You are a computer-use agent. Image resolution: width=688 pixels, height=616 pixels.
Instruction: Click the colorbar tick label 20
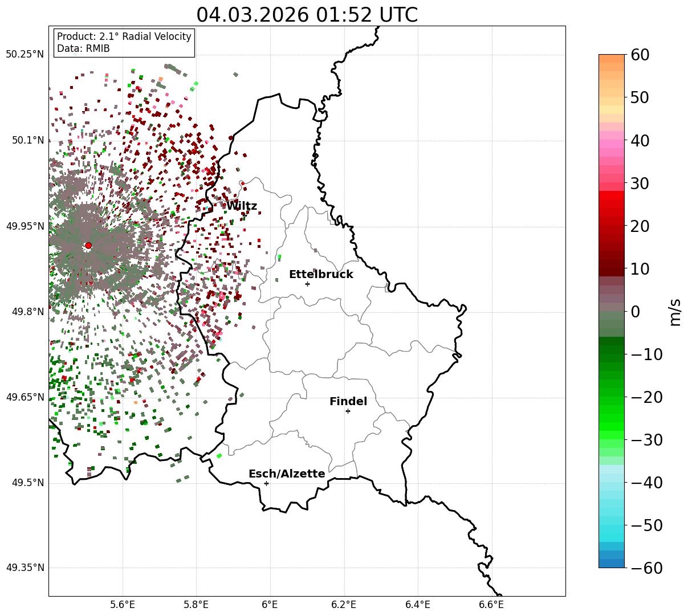[x=639, y=226]
